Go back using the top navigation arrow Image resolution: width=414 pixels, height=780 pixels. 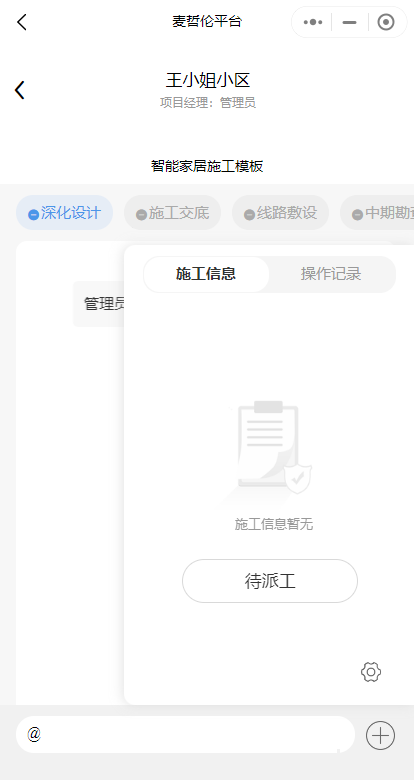[x=21, y=22]
